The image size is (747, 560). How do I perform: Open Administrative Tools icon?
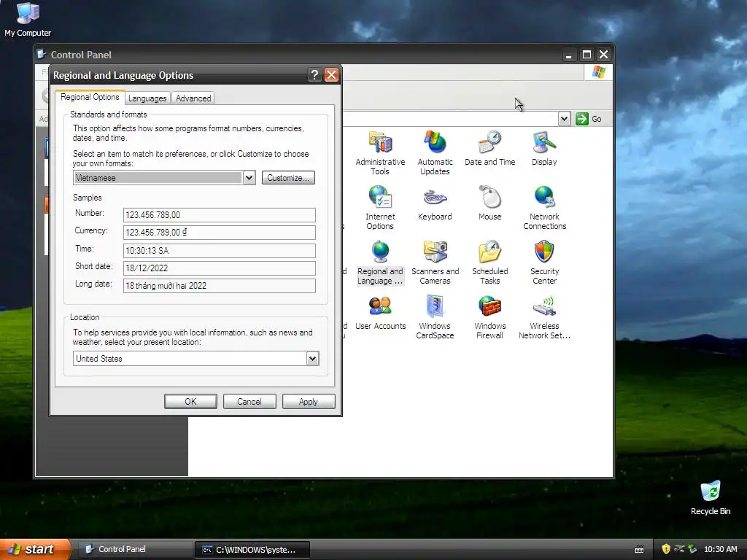coord(379,153)
